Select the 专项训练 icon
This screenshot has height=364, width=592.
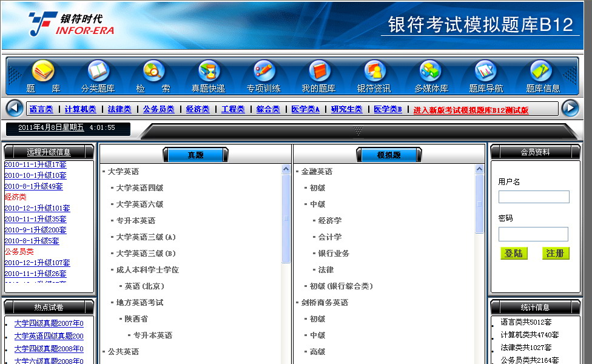point(264,72)
